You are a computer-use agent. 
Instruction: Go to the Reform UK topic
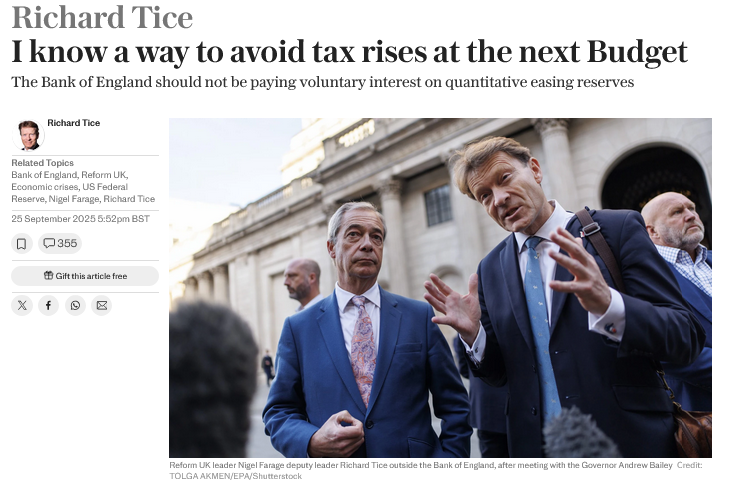coord(104,175)
